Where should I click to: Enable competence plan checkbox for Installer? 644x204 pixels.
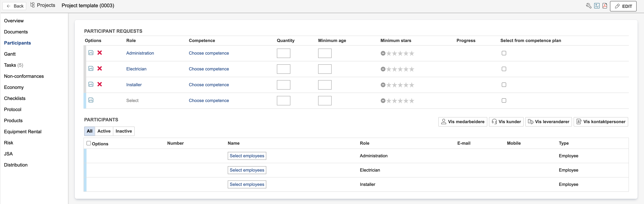click(x=504, y=85)
